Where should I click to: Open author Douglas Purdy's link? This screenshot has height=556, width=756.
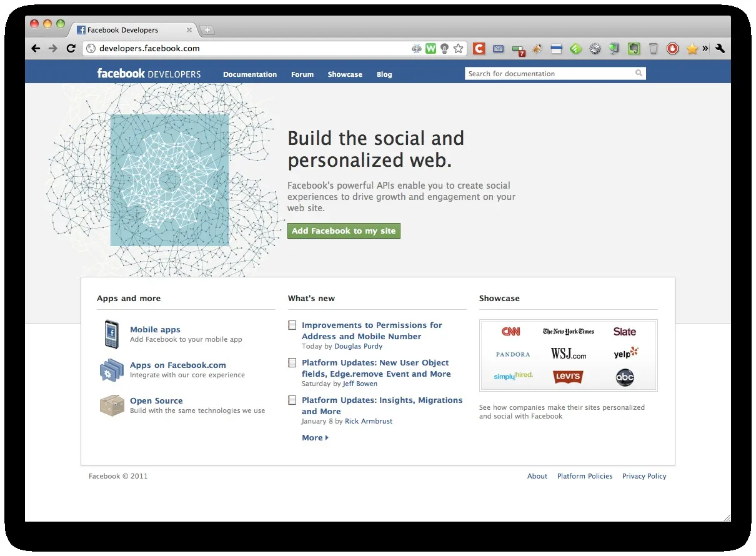[x=359, y=346]
